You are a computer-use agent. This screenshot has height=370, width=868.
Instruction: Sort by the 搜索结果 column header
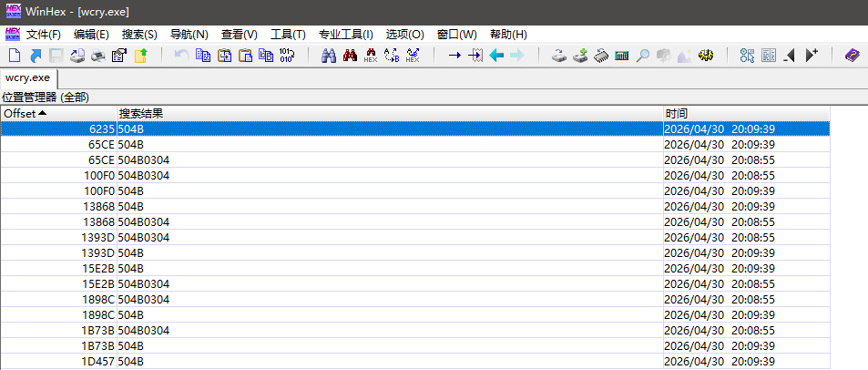click(390, 114)
